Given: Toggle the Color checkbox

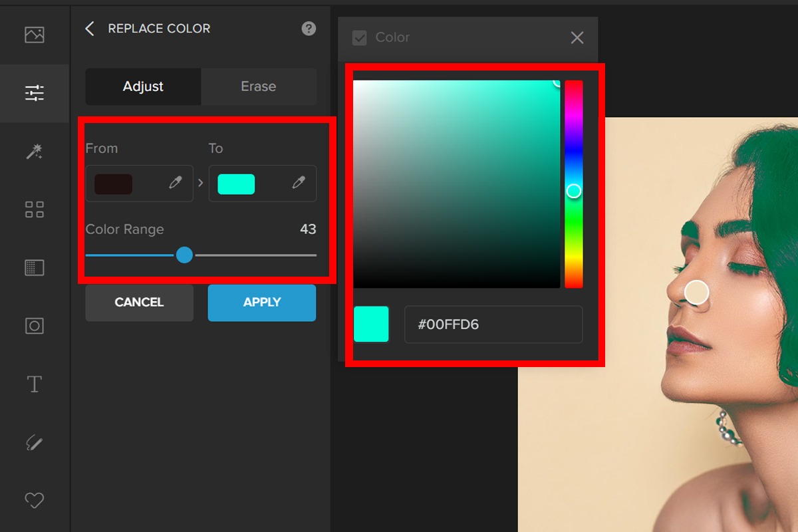Looking at the screenshot, I should click(360, 38).
